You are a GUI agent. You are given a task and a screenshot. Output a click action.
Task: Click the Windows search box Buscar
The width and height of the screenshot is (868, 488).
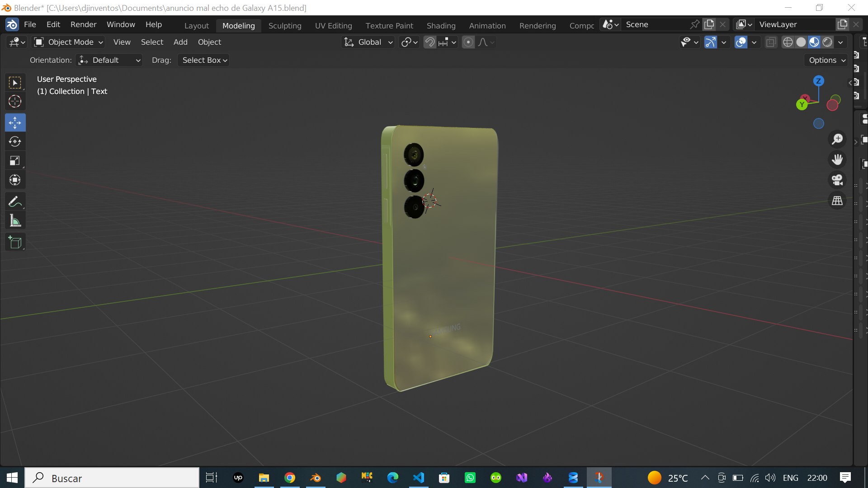[112, 478]
